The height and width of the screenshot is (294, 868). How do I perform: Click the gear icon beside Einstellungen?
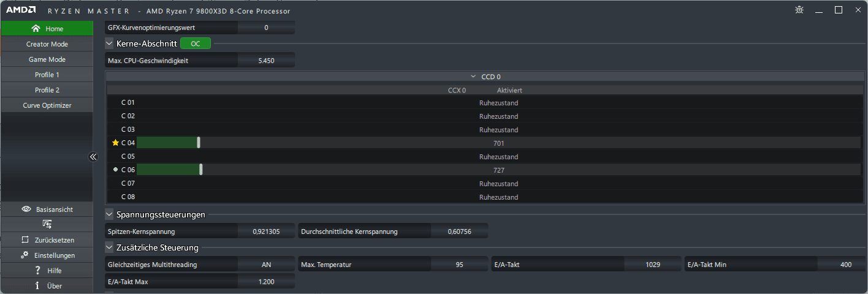[25, 255]
